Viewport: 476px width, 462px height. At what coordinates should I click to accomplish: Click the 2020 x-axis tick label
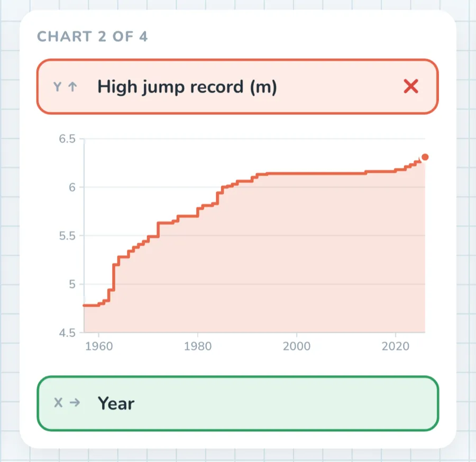pos(396,346)
